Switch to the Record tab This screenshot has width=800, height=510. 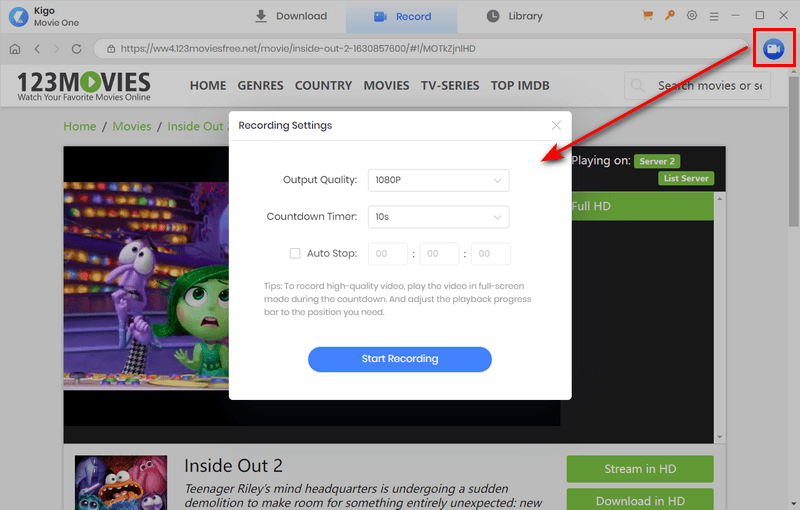click(402, 16)
